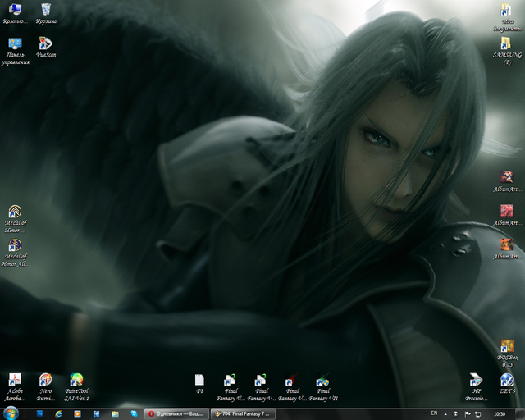Launch the ZET 9 desktop shortcut
The width and height of the screenshot is (525, 420).
pos(507,383)
